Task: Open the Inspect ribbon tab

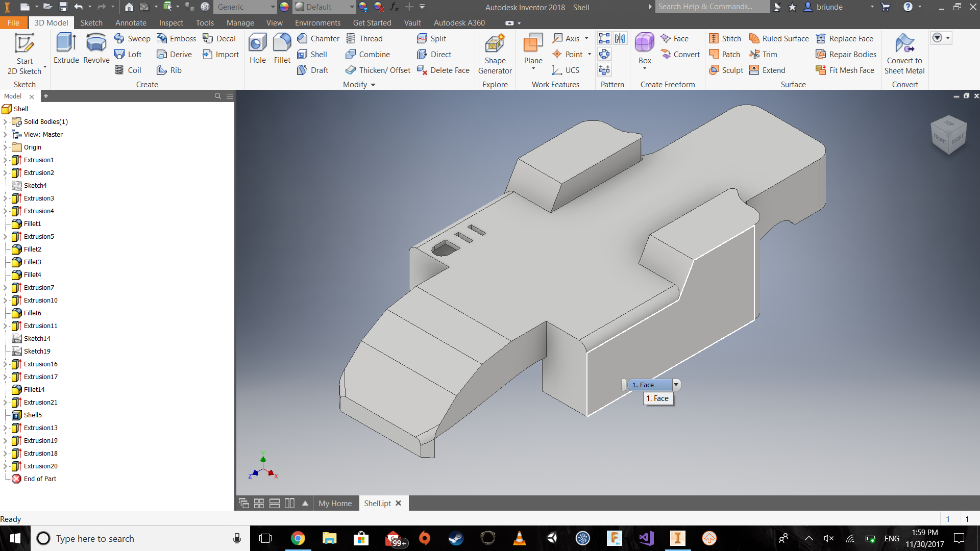Action: pos(171,22)
